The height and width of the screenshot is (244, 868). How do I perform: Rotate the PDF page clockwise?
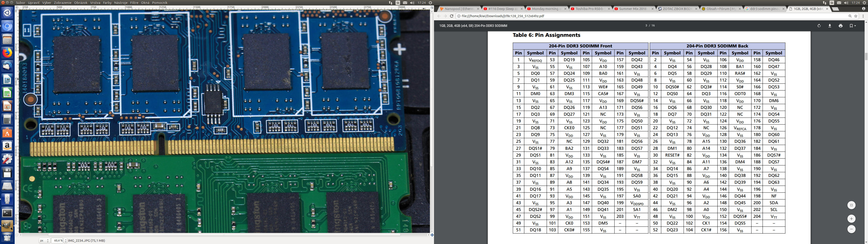[819, 26]
